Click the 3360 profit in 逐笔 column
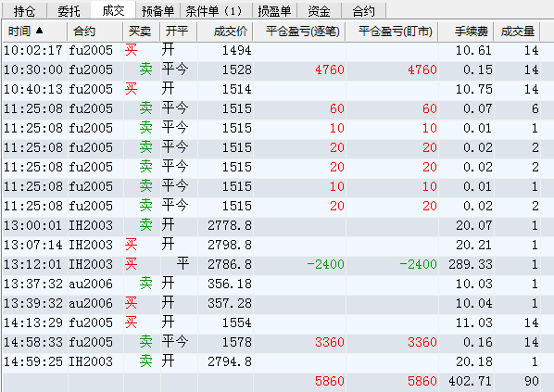Image resolution: width=554 pixels, height=392 pixels. pos(330,342)
